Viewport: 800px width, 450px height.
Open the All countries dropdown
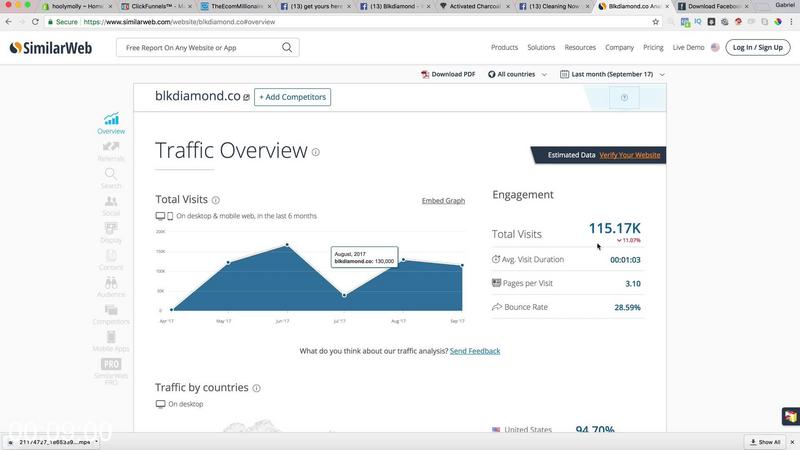pyautogui.click(x=517, y=74)
